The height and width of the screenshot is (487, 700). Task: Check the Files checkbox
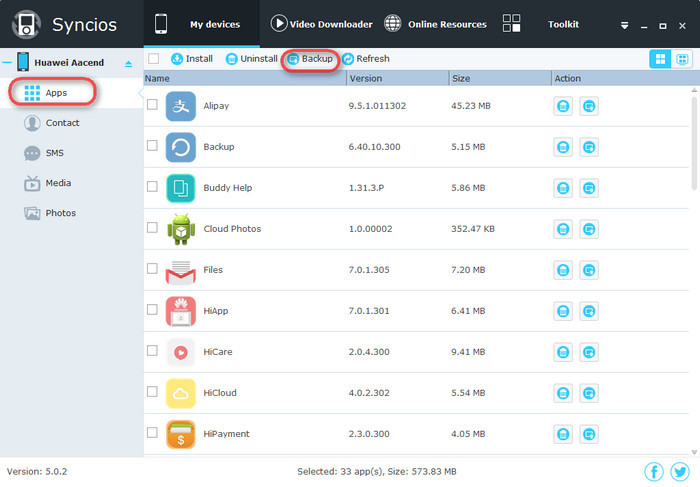coord(152,268)
